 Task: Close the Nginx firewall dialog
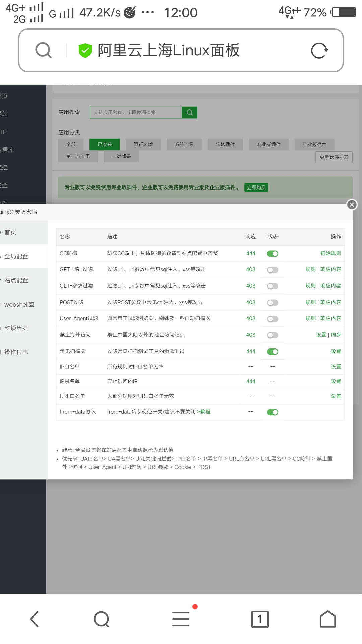(352, 204)
